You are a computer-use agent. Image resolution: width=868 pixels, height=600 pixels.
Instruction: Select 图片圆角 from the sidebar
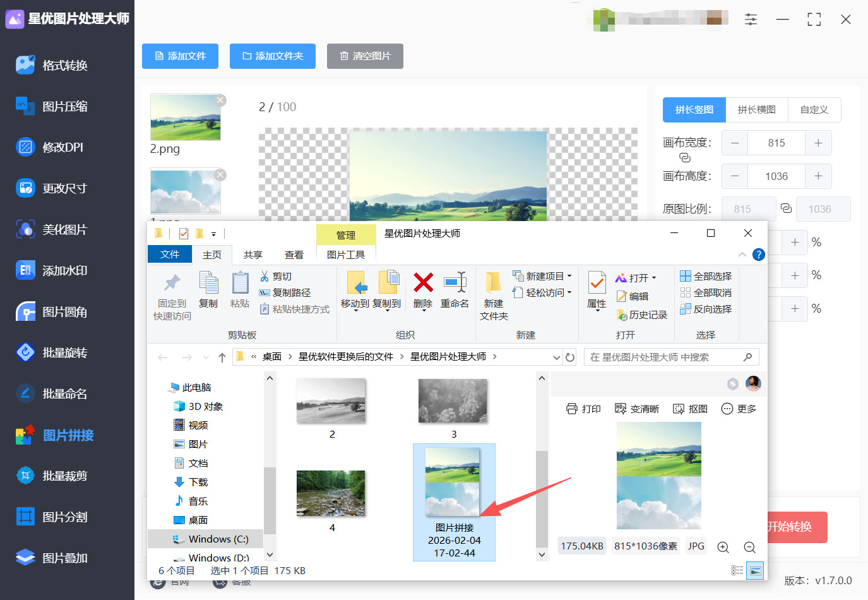pos(52,312)
